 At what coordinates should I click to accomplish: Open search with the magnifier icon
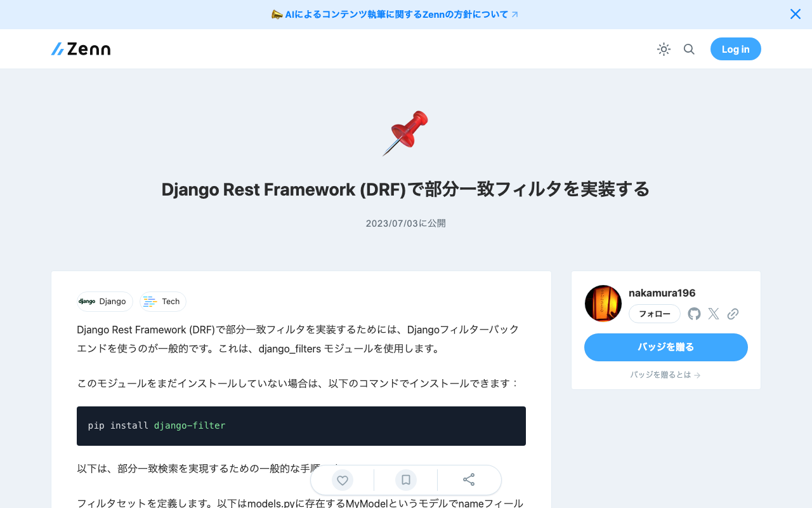[689, 49]
